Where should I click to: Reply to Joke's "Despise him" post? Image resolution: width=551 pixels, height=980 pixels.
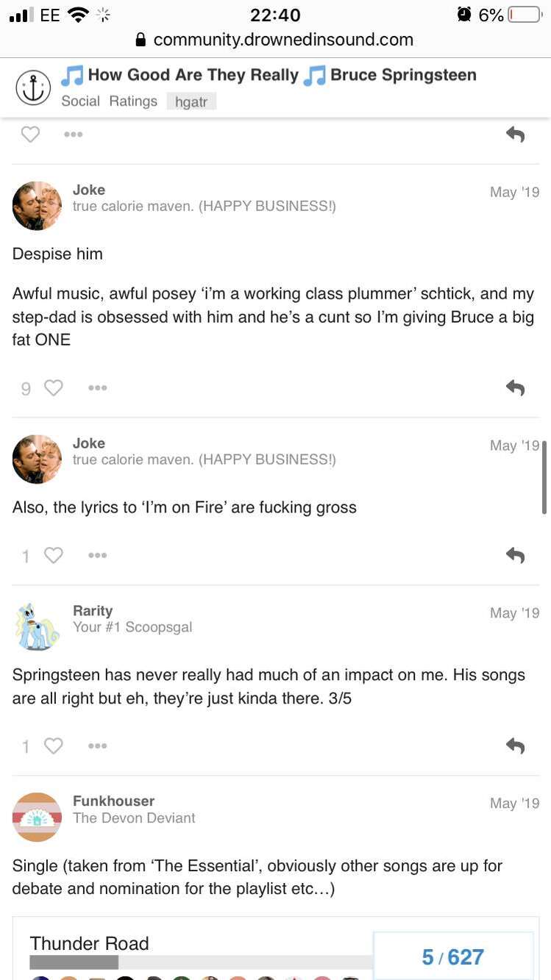(x=515, y=387)
